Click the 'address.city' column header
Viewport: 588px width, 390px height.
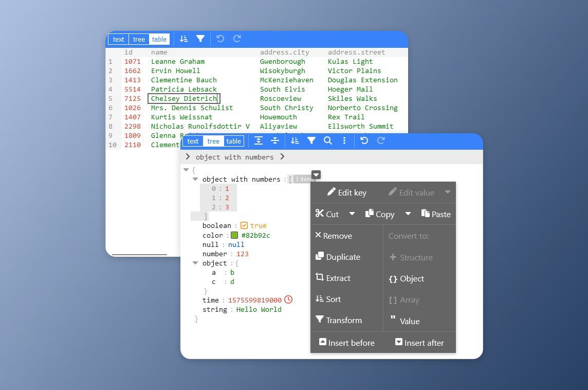[285, 52]
